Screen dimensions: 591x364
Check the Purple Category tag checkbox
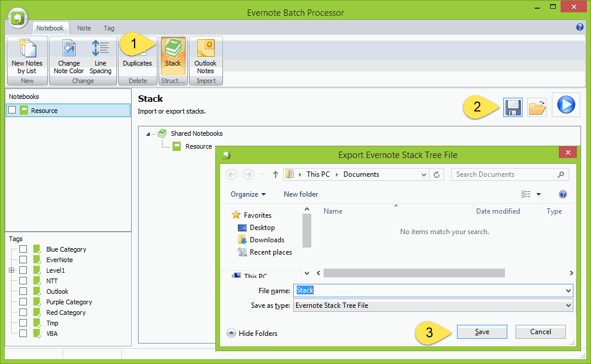(x=23, y=302)
